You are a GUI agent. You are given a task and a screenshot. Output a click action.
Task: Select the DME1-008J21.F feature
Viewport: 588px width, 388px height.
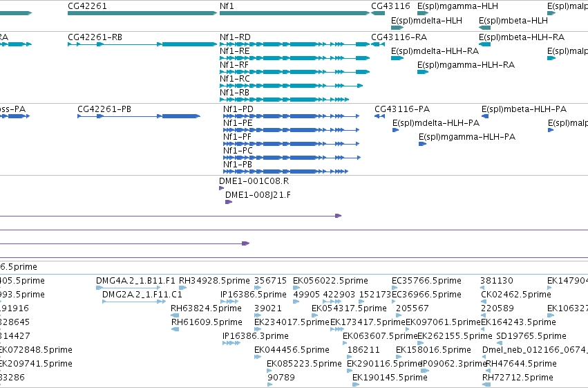tap(229, 202)
